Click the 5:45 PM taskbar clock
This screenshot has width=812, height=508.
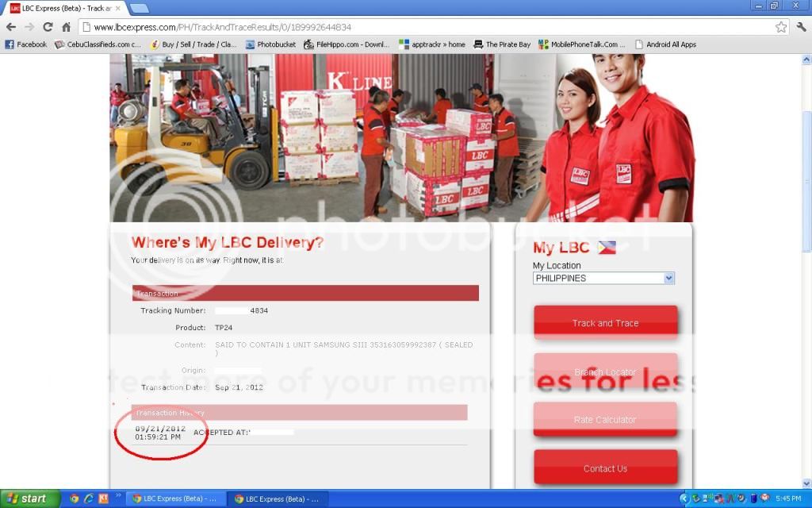point(788,498)
